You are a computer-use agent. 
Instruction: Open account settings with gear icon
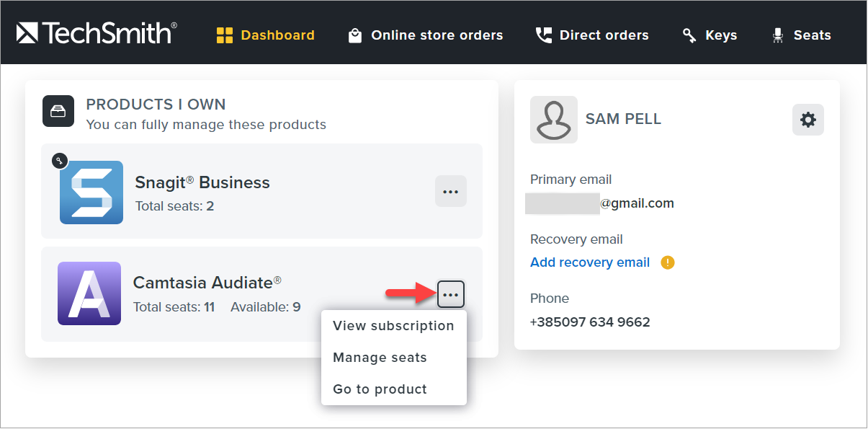(x=807, y=120)
